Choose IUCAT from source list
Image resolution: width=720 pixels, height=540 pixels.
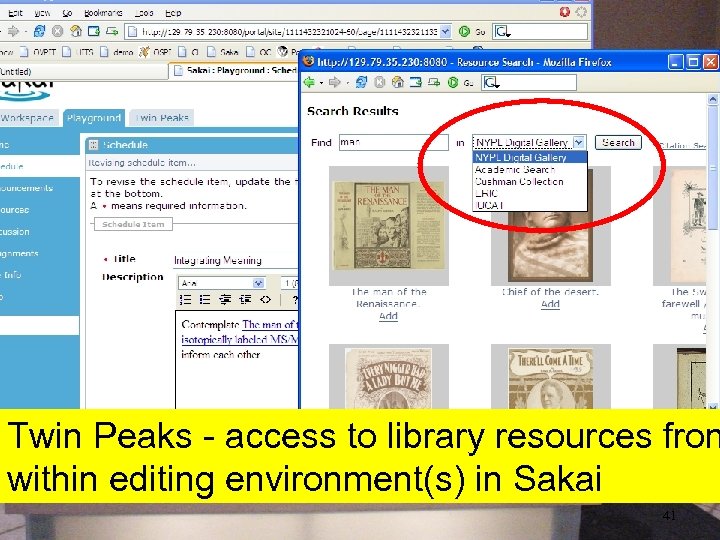pyautogui.click(x=530, y=205)
